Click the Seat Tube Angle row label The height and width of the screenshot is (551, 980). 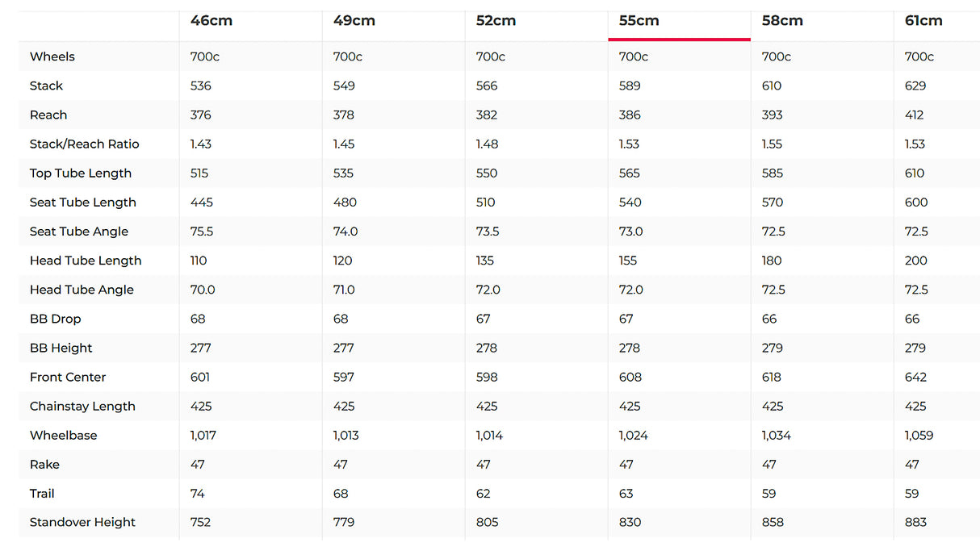pos(79,232)
